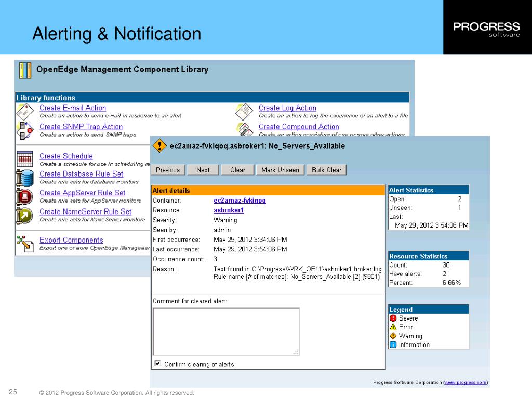The width and height of the screenshot is (532, 399).
Task: Click the blue Information icon in Legend
Action: tap(393, 345)
